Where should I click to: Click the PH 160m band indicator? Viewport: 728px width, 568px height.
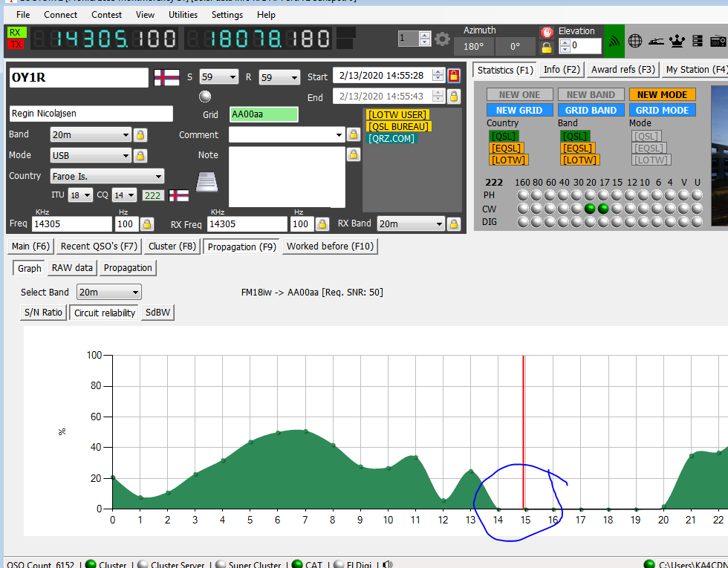pyautogui.click(x=523, y=195)
